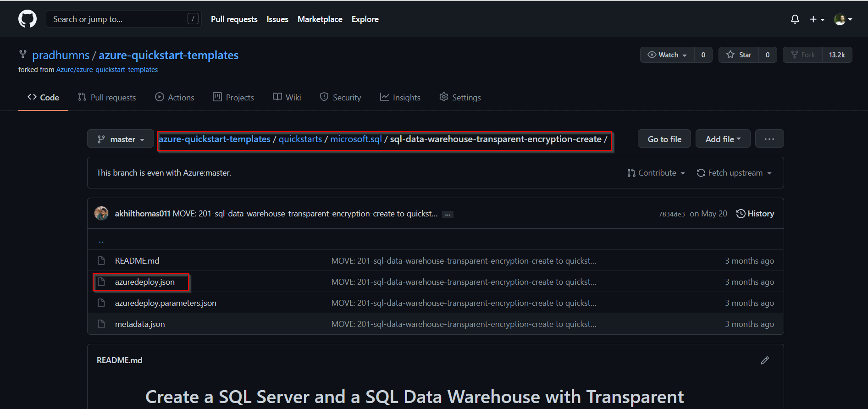Click the Go to file button
This screenshot has height=409, width=868.
(x=664, y=139)
